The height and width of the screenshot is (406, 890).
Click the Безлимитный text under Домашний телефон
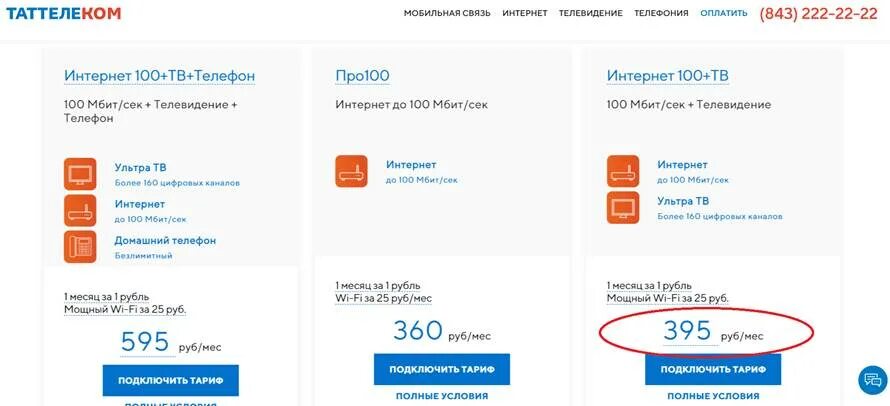coord(143,256)
